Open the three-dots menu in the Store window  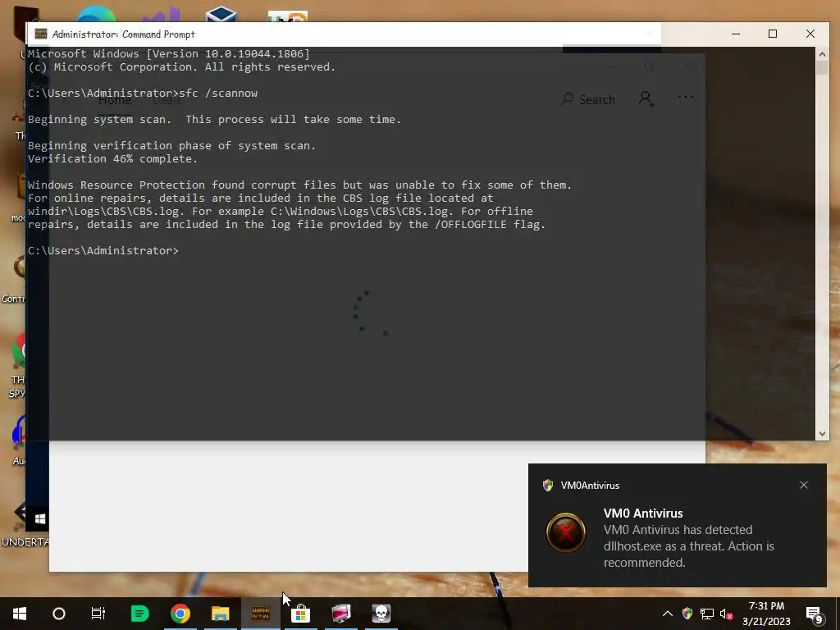click(686, 97)
